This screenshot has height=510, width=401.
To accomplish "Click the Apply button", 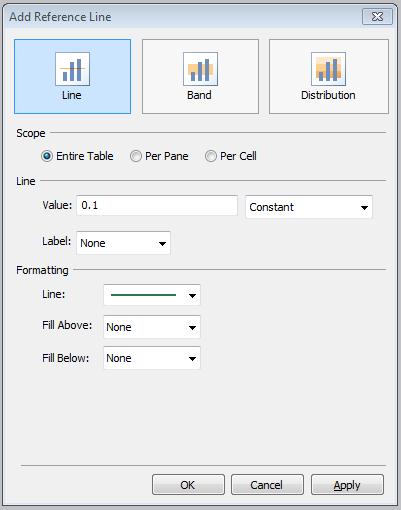I will pos(347,485).
